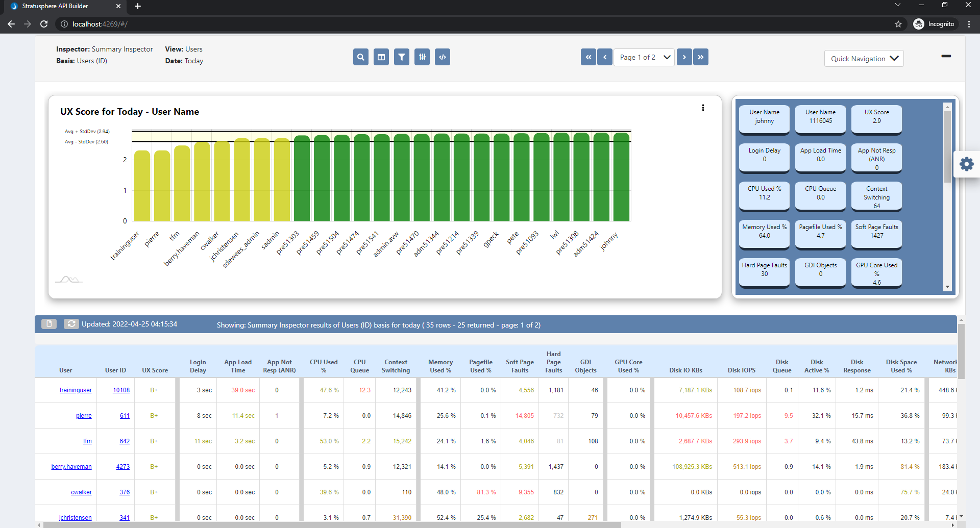Close the Stratusphere API Builder tab

[118, 6]
